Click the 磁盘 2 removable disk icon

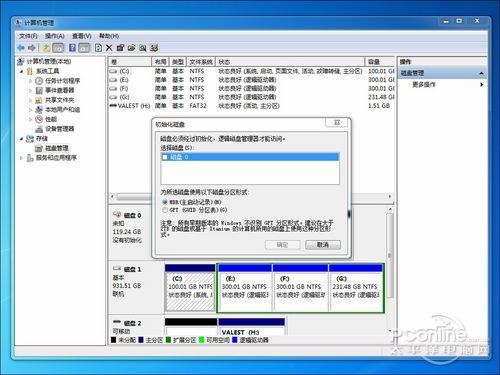(117, 322)
